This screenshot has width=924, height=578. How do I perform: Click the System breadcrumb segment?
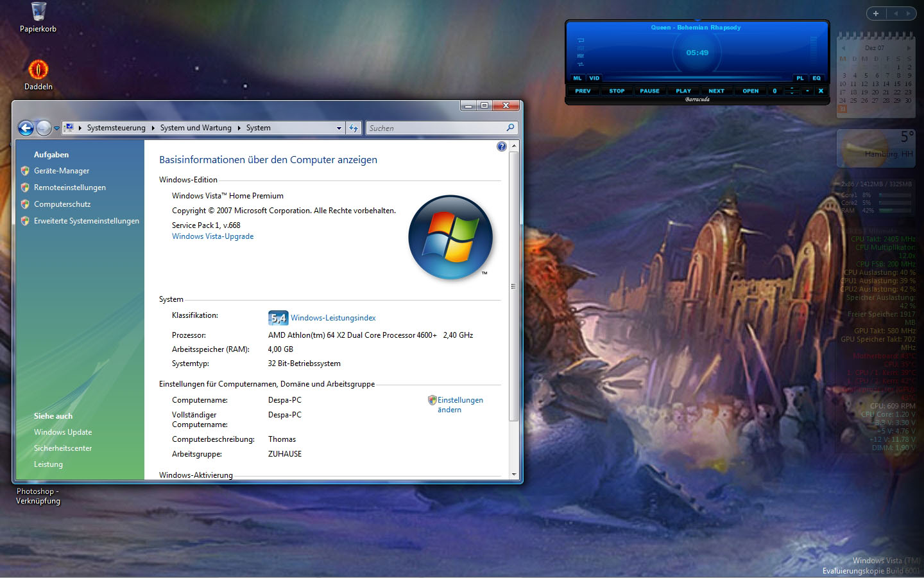(259, 128)
